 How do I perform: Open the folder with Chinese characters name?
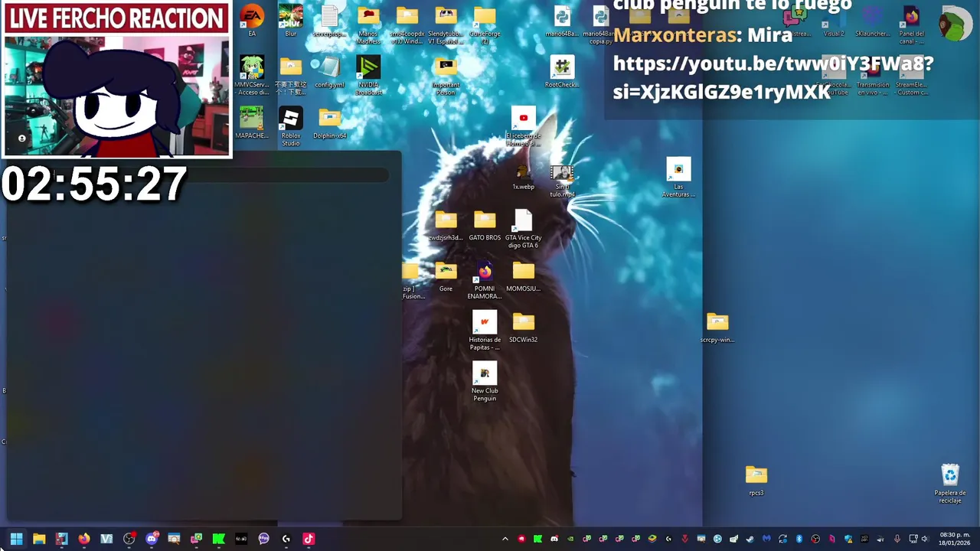291,75
